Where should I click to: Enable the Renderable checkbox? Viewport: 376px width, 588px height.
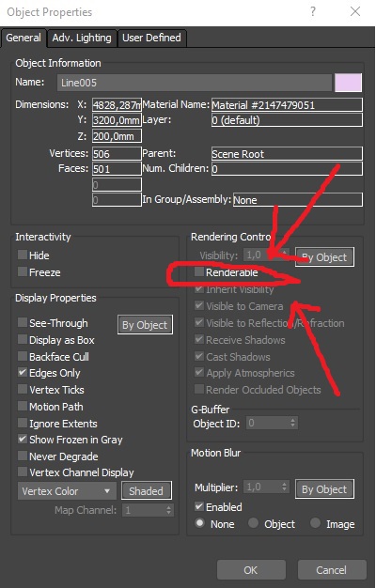tap(199, 271)
